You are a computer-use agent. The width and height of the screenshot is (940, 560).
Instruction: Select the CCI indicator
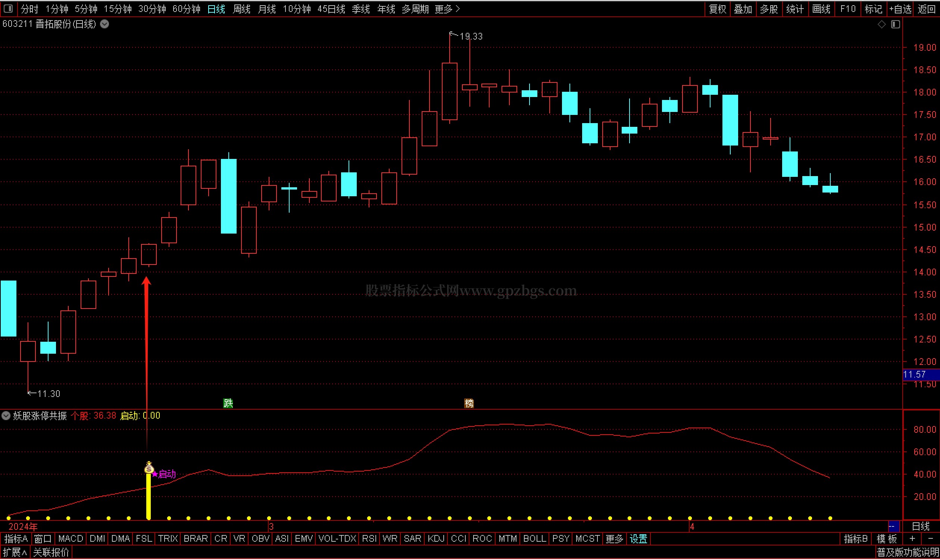(x=459, y=539)
